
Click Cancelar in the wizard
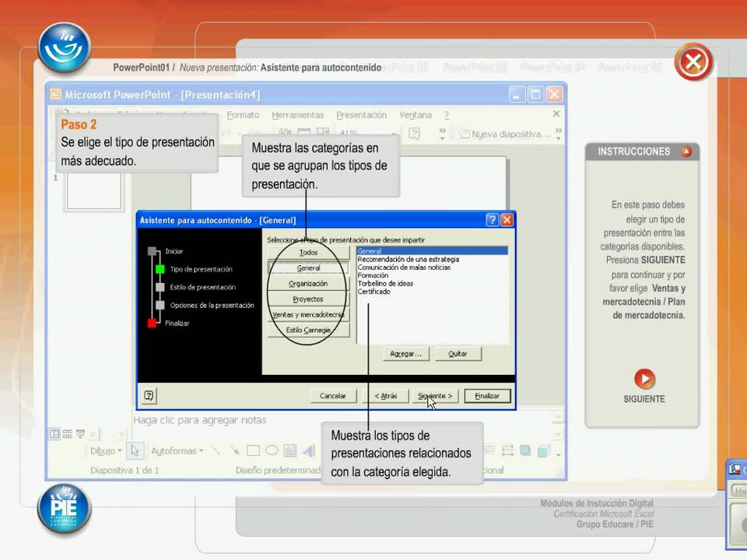pyautogui.click(x=332, y=396)
